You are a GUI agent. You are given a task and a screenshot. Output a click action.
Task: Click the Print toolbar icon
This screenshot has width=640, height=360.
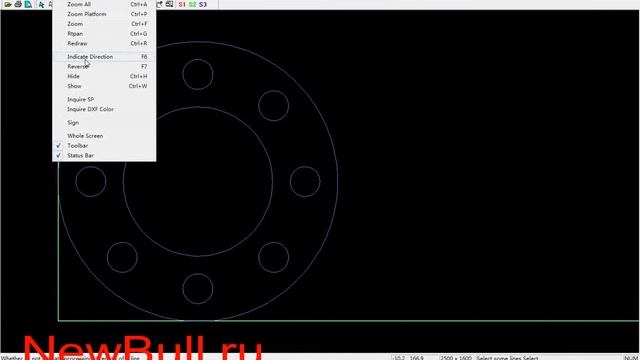point(18,4)
